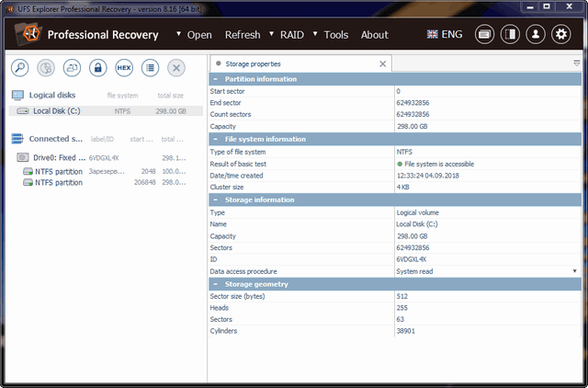
Task: Click the Connected storages stack icon
Action: pyautogui.click(x=17, y=139)
